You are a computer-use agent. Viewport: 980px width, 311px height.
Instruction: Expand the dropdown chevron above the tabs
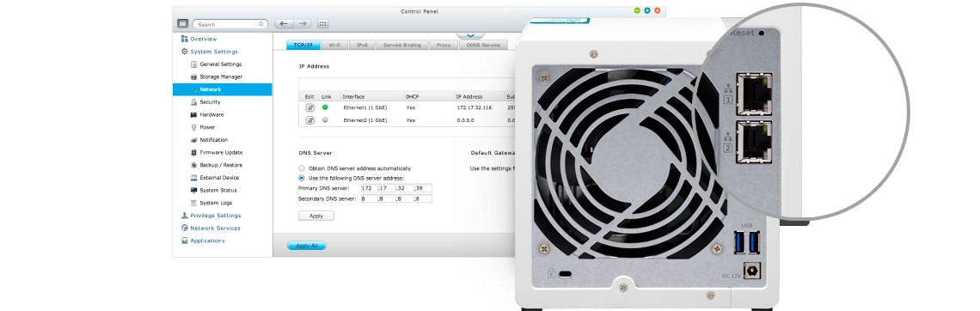pos(470,35)
